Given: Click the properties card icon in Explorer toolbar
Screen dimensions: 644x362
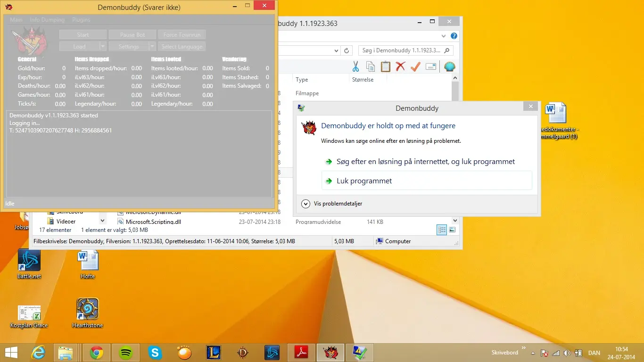Looking at the screenshot, I should click(431, 66).
